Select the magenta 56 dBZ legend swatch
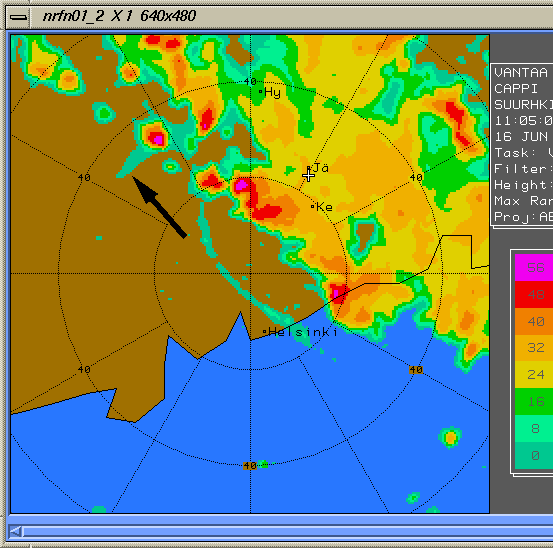Viewport: 553px width, 548px height. 534,267
